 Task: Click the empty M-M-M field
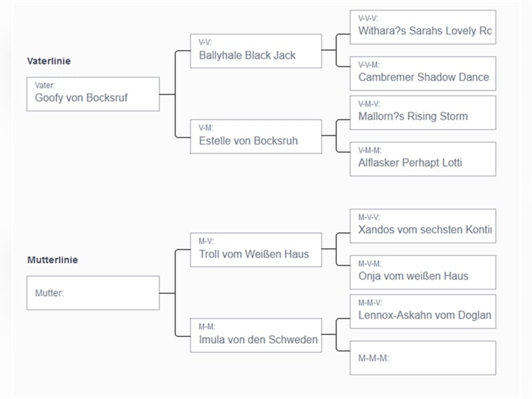[x=423, y=358]
